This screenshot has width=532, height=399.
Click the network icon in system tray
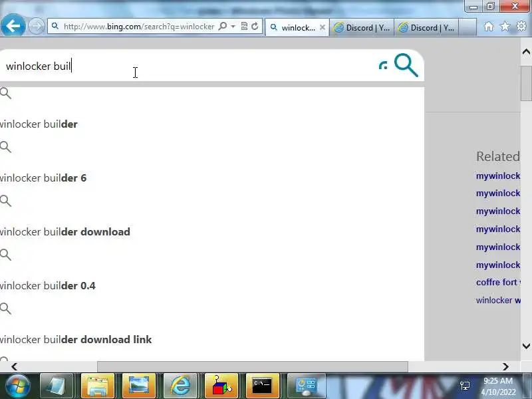pos(465,386)
